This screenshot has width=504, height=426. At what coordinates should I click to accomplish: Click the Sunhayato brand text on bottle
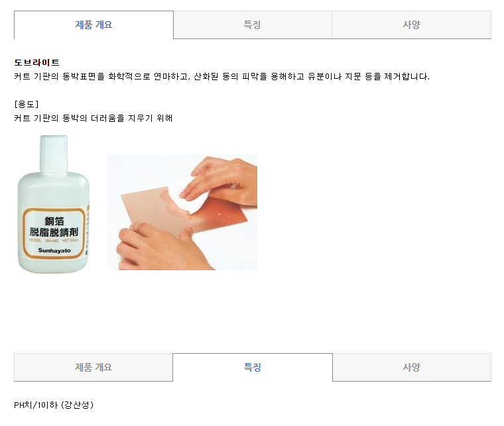pyautogui.click(x=54, y=250)
